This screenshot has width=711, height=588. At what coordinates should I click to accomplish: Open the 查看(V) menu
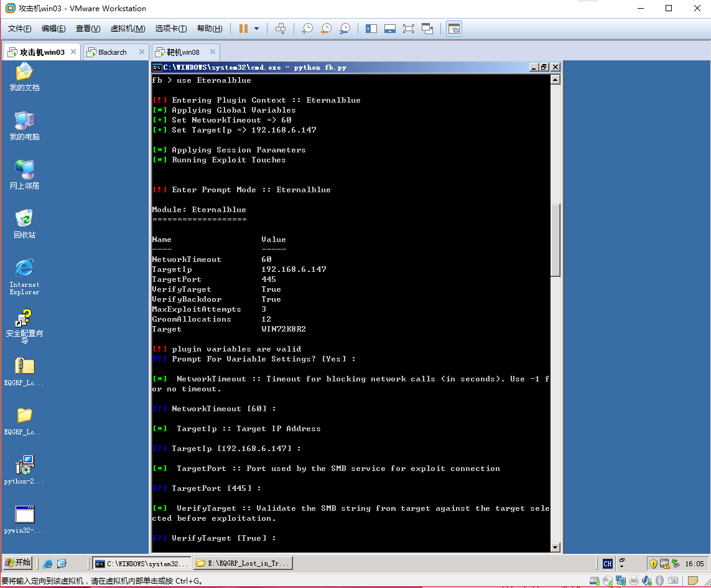[88, 29]
